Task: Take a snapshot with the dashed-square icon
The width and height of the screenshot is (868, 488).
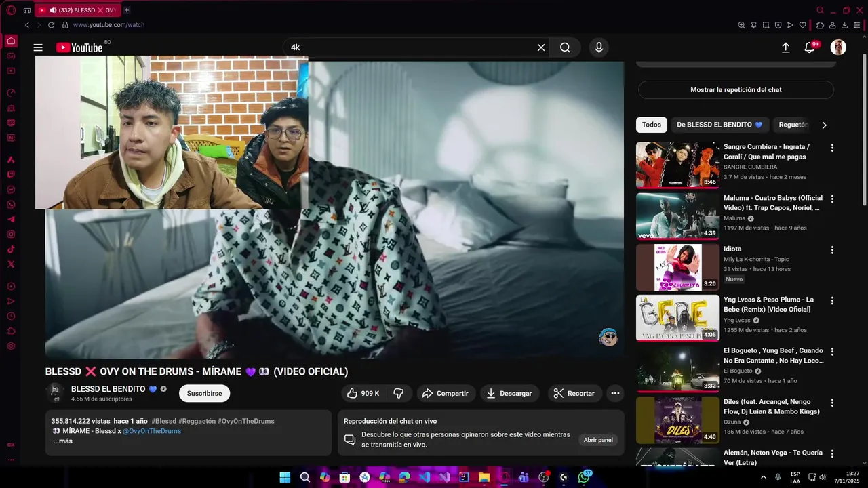Action: 766,25
